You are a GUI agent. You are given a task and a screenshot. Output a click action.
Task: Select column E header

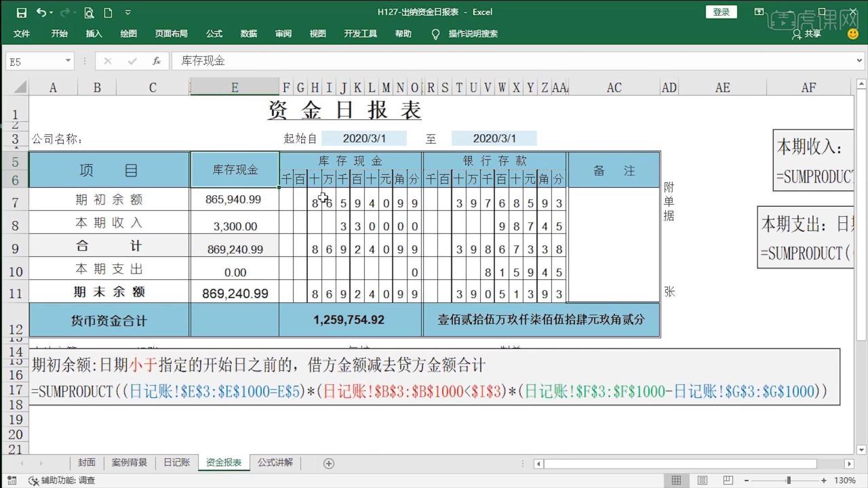[235, 87]
